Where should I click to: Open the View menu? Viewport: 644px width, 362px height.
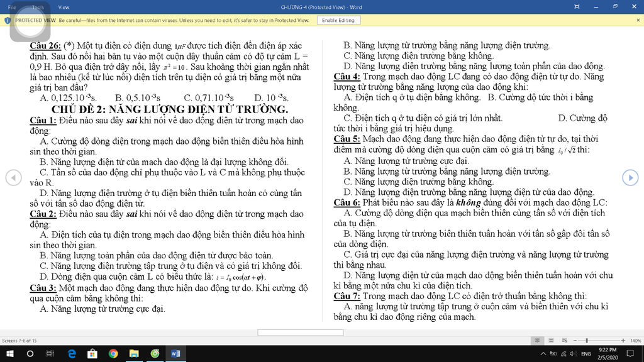tap(64, 7)
